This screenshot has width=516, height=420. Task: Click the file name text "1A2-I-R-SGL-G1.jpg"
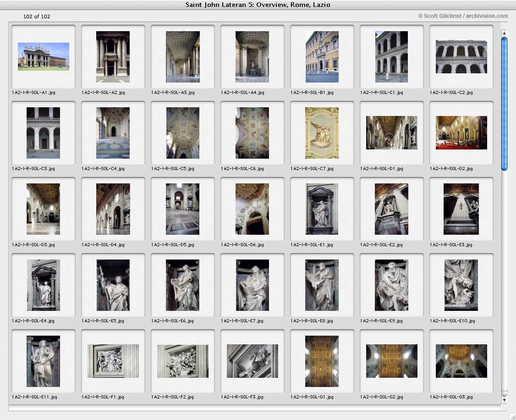(x=312, y=397)
